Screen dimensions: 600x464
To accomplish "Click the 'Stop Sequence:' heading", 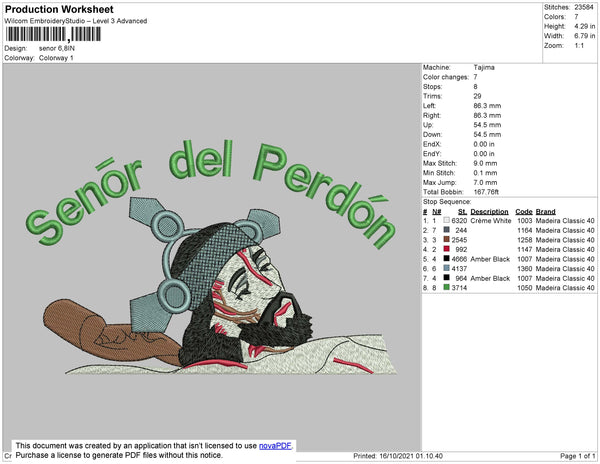I will coord(447,202).
